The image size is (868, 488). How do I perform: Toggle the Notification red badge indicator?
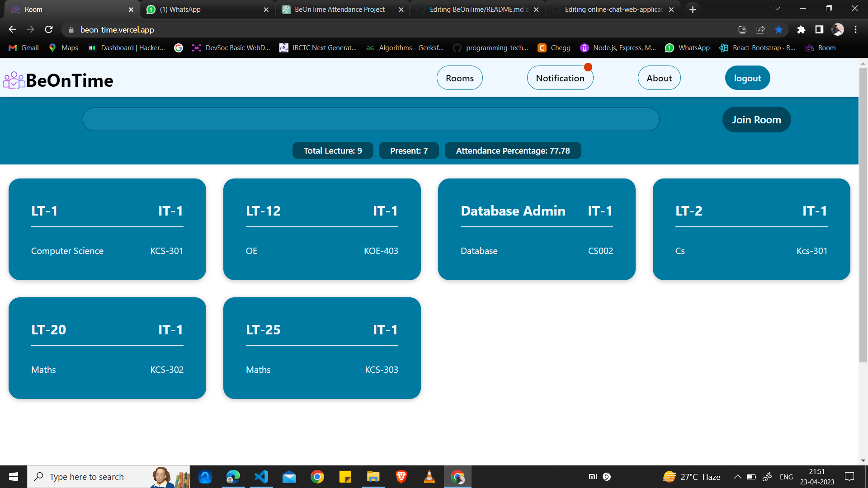[x=588, y=66]
